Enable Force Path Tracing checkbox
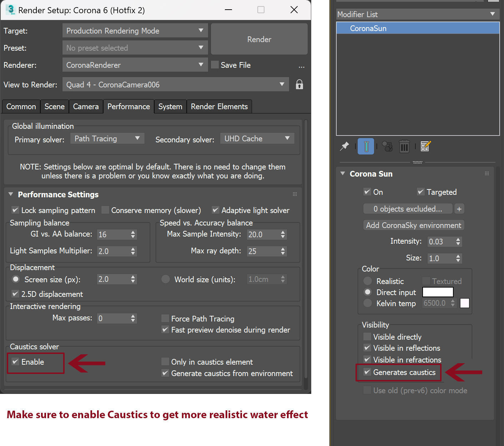The height and width of the screenshot is (446, 504). [x=165, y=318]
